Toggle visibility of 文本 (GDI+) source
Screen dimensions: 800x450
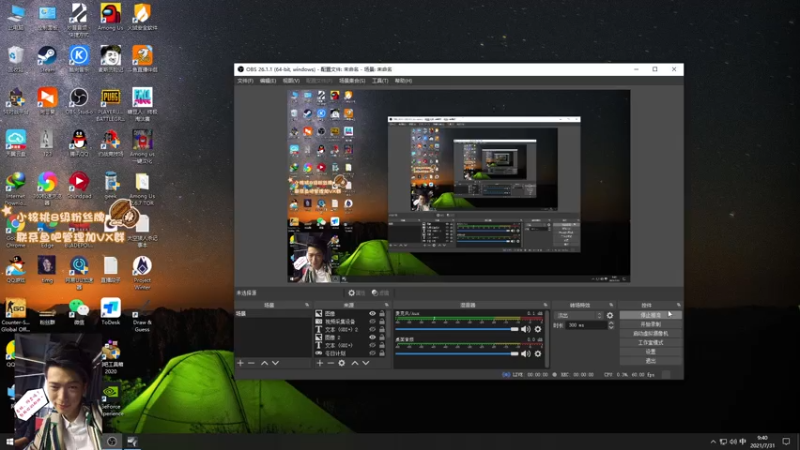(372, 345)
